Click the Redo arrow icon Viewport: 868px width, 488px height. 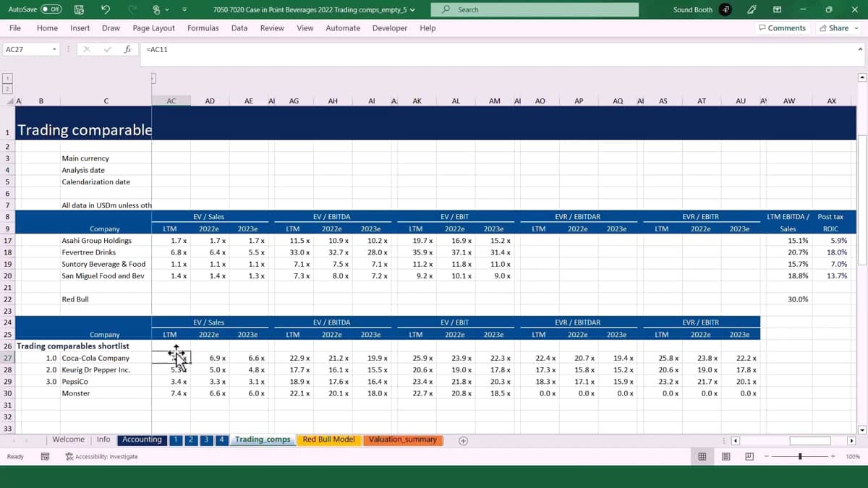[x=132, y=9]
